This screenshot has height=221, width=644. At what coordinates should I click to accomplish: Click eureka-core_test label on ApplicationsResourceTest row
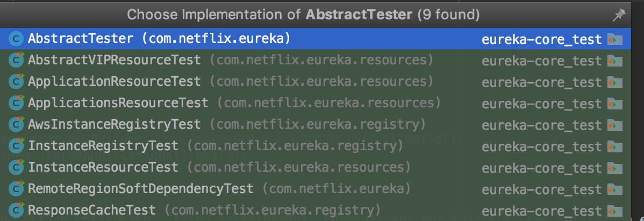tap(541, 104)
